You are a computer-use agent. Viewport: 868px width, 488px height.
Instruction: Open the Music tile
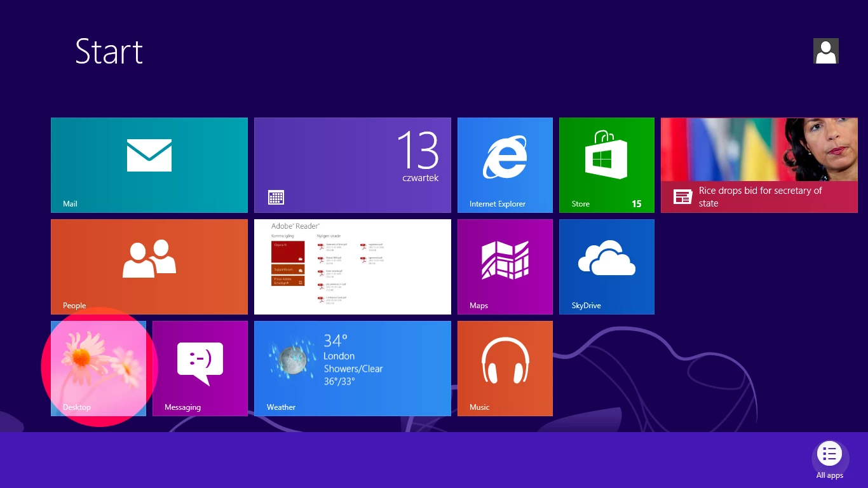(505, 369)
